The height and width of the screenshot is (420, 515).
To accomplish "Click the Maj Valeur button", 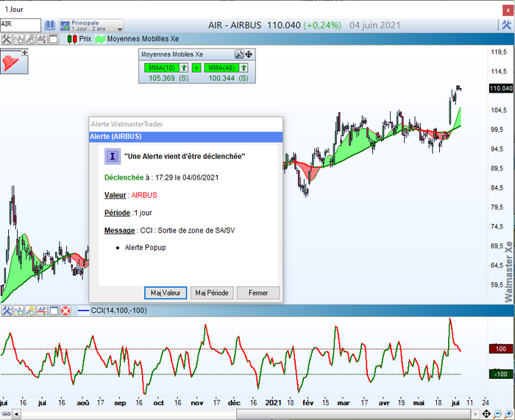I will click(x=166, y=293).
